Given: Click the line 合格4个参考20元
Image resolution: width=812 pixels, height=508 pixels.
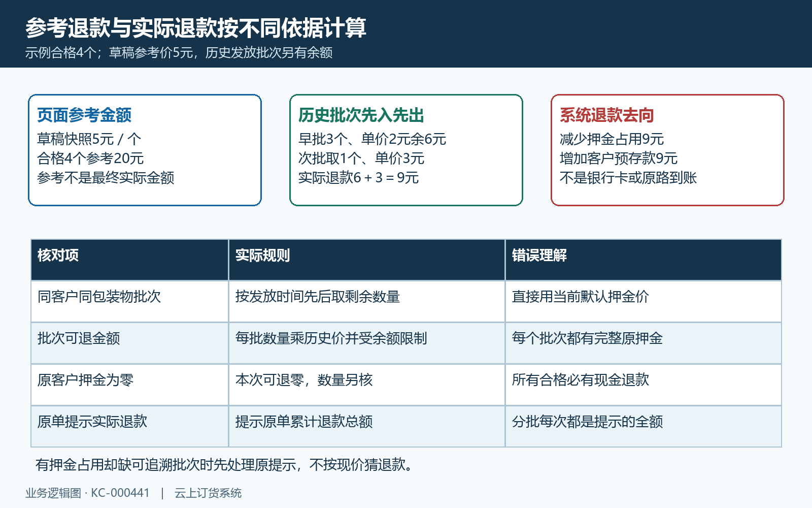Looking at the screenshot, I should click(x=90, y=158).
